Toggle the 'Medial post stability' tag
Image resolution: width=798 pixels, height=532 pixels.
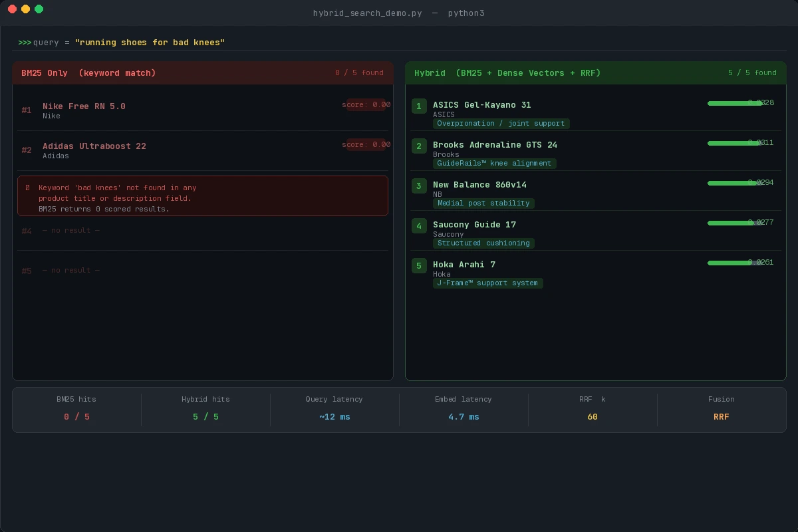[483, 203]
